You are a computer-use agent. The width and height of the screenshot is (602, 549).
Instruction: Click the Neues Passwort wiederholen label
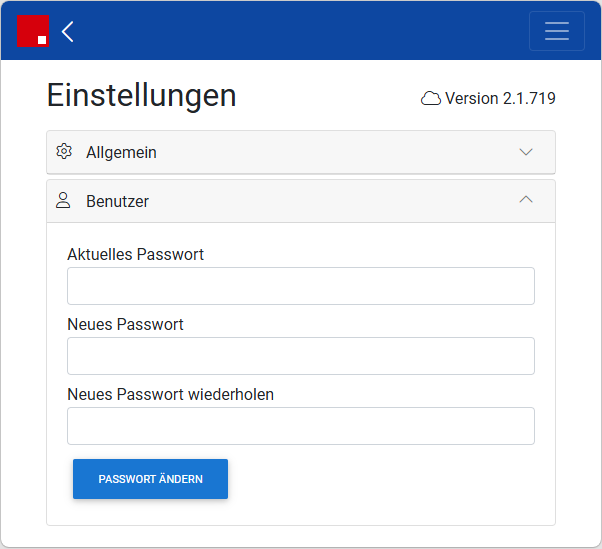pyautogui.click(x=170, y=395)
